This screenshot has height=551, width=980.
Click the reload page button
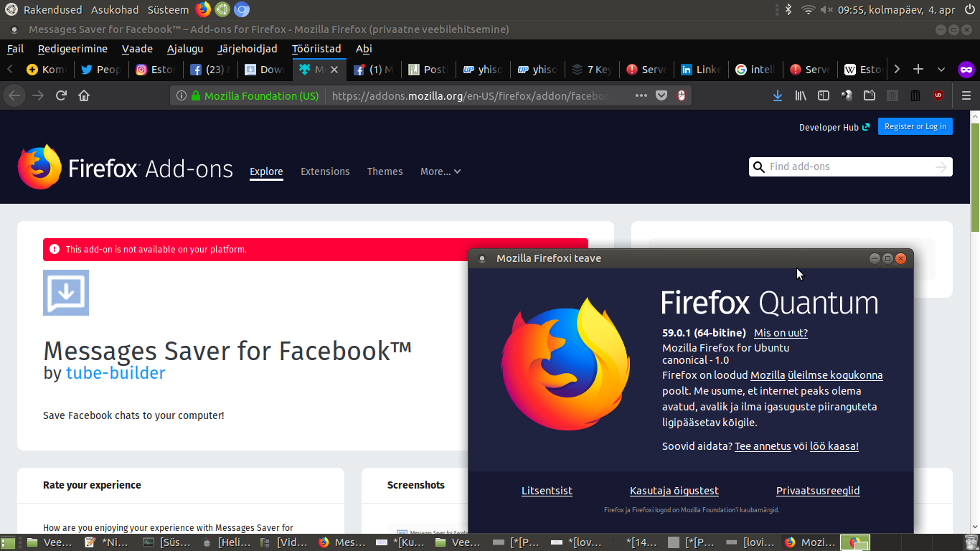point(61,95)
